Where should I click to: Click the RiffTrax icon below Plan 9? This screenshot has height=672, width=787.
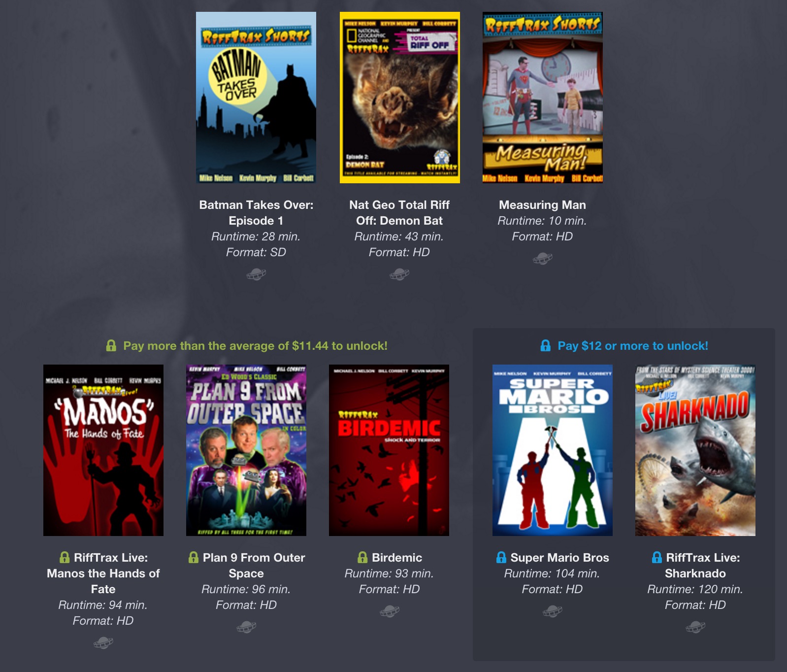coord(246,627)
